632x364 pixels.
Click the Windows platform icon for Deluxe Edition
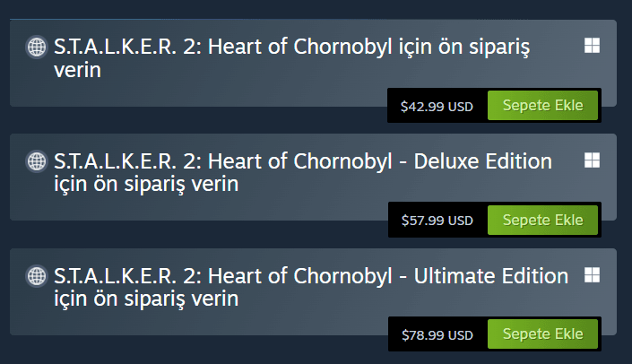(592, 160)
